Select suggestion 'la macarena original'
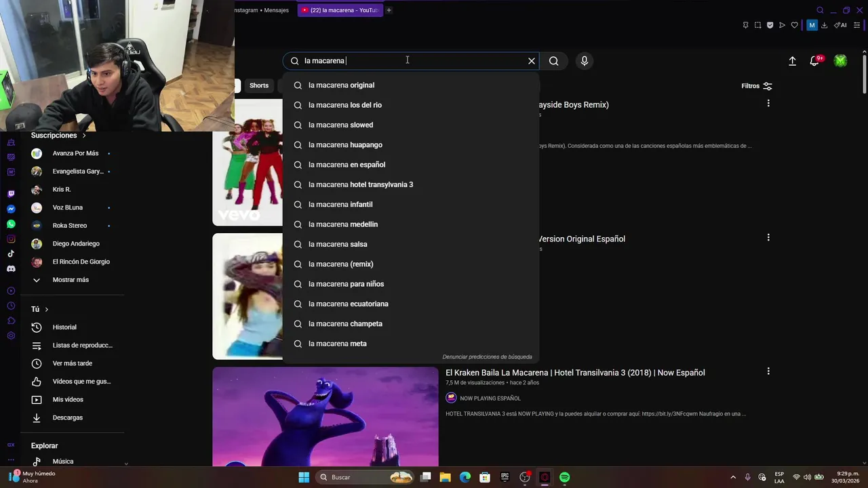Screen dimensions: 868x488 (x=411, y=85)
